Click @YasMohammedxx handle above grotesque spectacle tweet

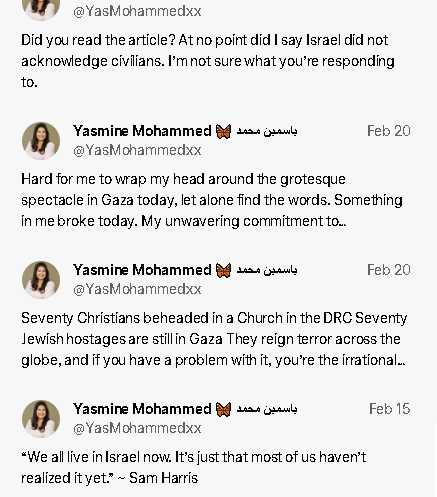(x=137, y=150)
